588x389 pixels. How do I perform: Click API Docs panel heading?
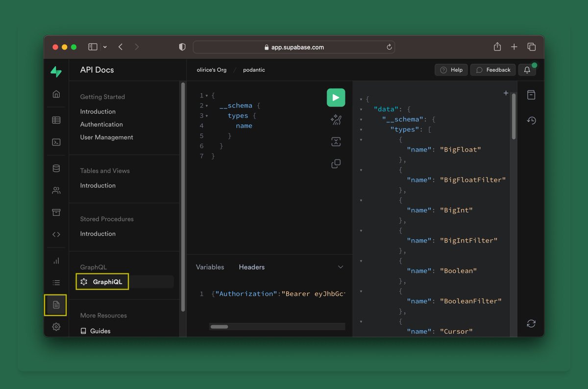click(x=97, y=70)
